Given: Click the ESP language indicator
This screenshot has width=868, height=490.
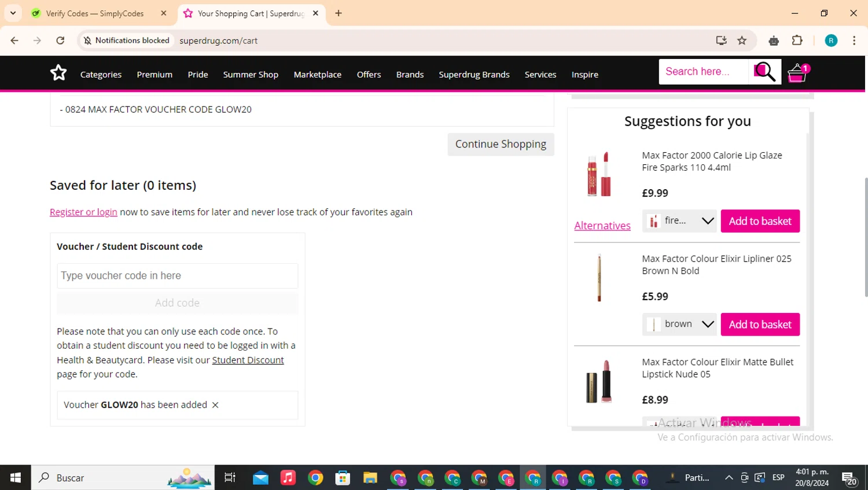Looking at the screenshot, I should [x=778, y=478].
